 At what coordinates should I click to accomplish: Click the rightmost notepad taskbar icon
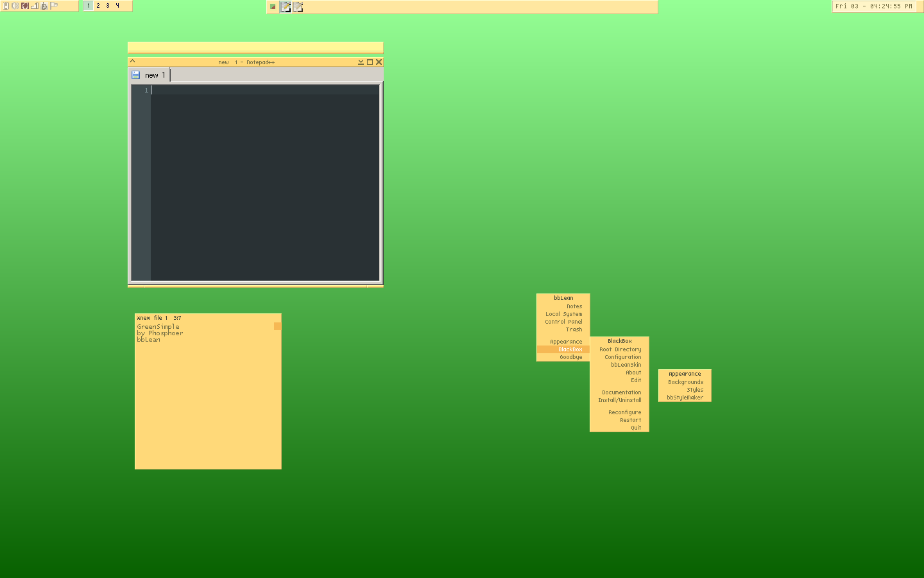[x=298, y=6]
